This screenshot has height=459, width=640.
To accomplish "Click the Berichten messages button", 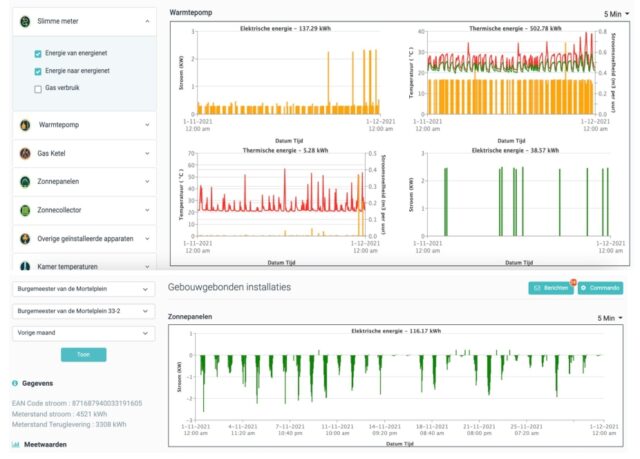I will click(551, 288).
